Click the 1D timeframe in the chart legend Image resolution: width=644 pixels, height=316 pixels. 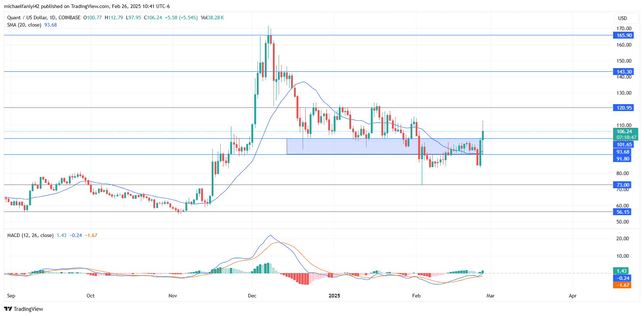pyautogui.click(x=53, y=17)
